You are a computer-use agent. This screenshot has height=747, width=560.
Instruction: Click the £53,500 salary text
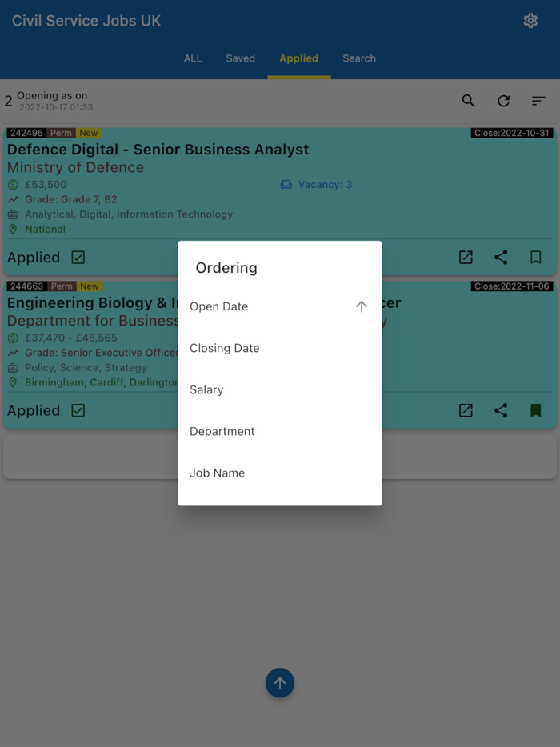[x=46, y=185]
